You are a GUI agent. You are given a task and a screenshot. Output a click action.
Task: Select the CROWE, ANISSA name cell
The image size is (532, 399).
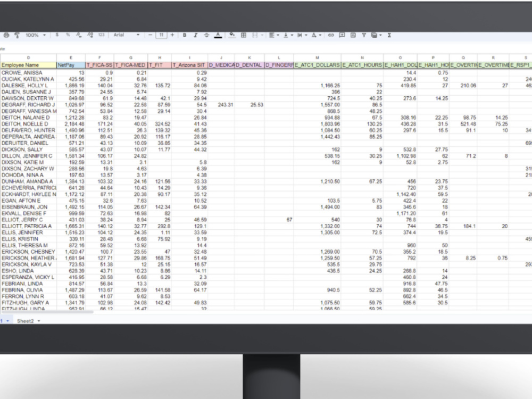click(x=28, y=72)
